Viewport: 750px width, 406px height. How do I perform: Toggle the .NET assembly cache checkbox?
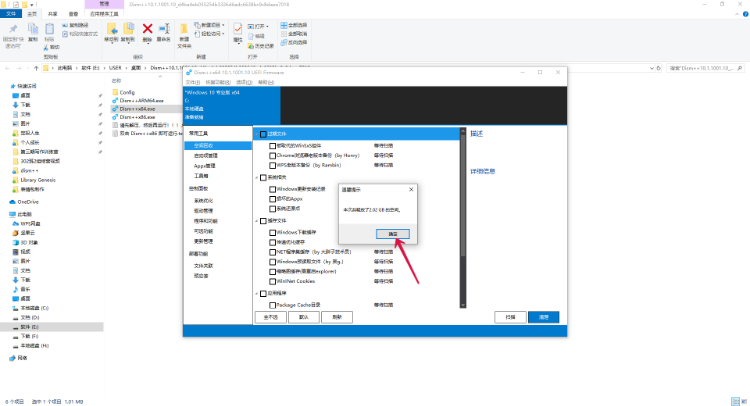[273, 252]
